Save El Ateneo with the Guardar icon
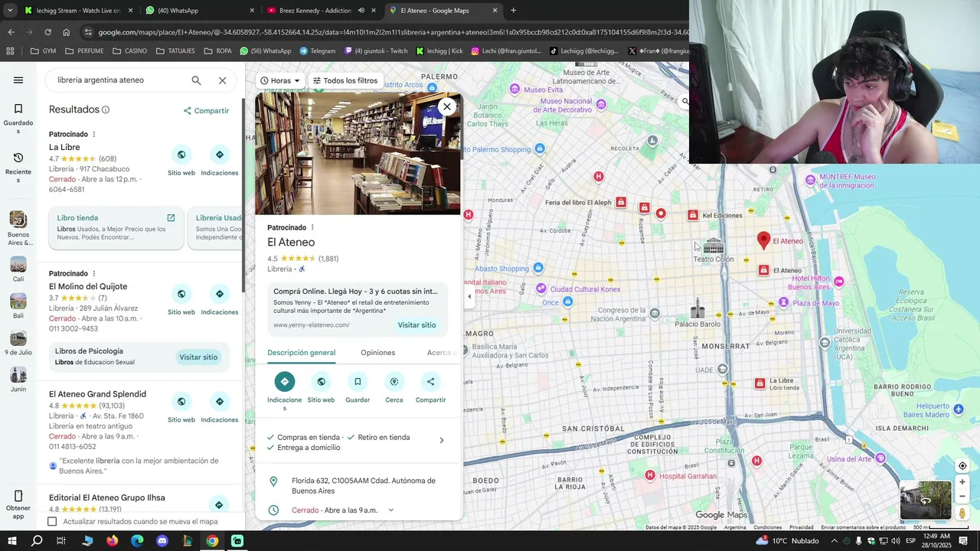Screen dimensions: 980x551 pyautogui.click(x=358, y=381)
